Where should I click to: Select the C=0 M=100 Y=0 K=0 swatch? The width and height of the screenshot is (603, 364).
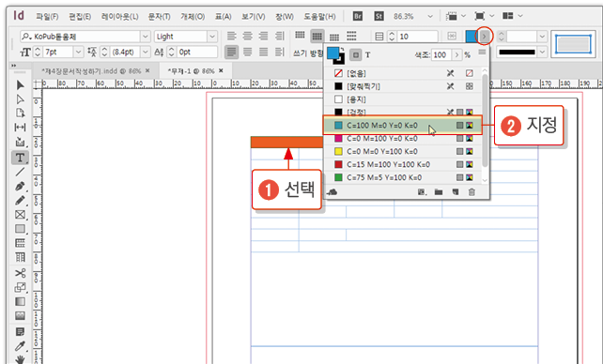point(403,139)
